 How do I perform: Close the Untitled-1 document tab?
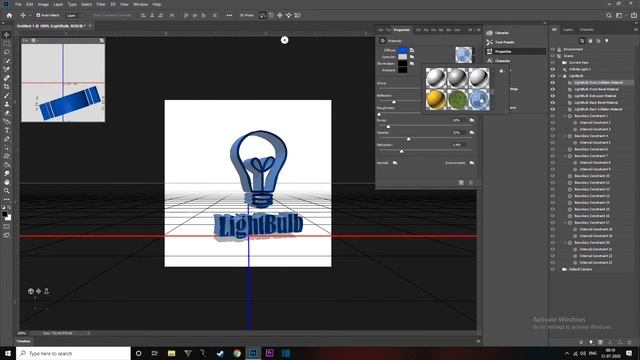point(90,26)
